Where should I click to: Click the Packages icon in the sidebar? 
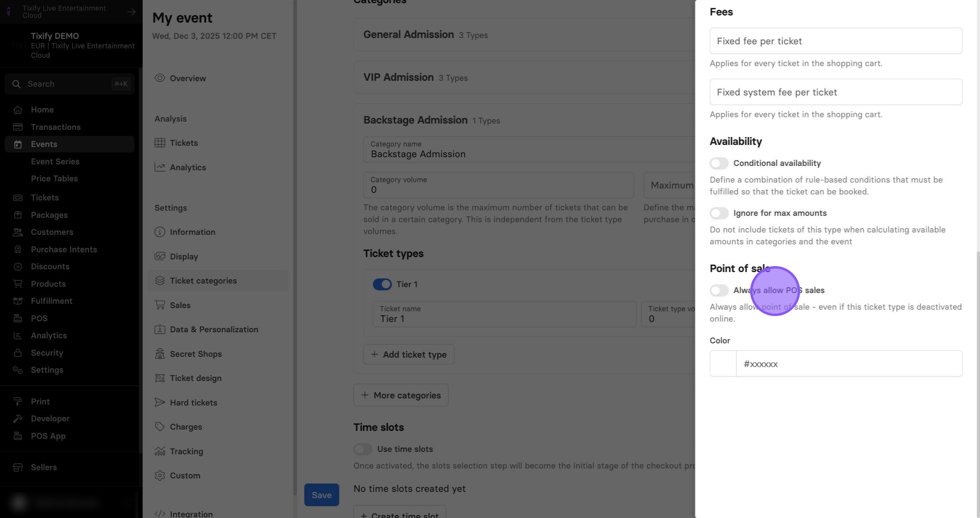coord(17,215)
